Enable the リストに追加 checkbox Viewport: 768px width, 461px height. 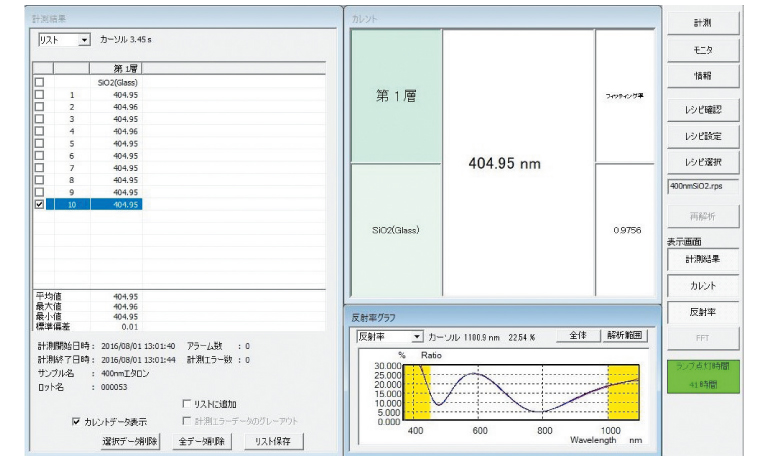point(187,403)
